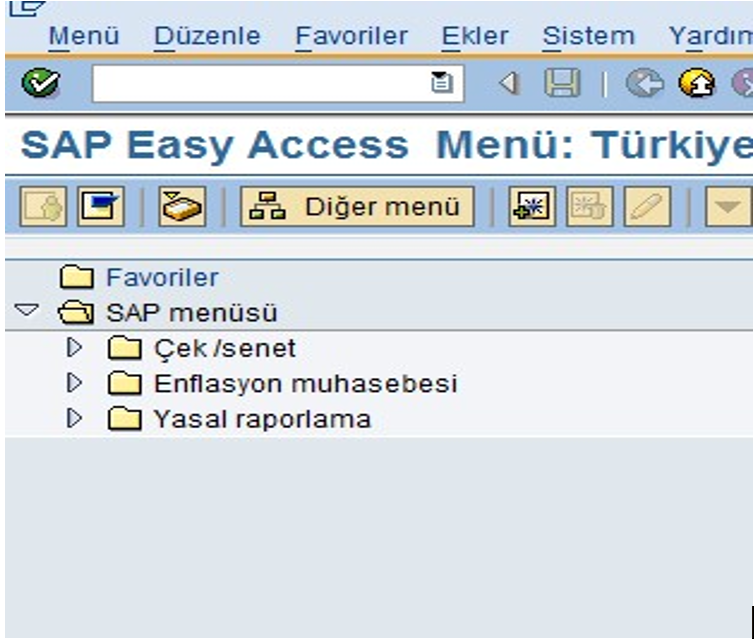The image size is (756, 642).
Task: Open the Favoriler menu in menu bar
Action: click(x=351, y=36)
